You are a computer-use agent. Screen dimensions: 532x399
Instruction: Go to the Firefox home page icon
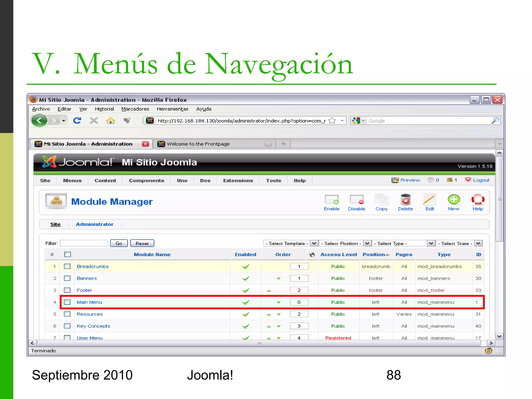click(110, 121)
